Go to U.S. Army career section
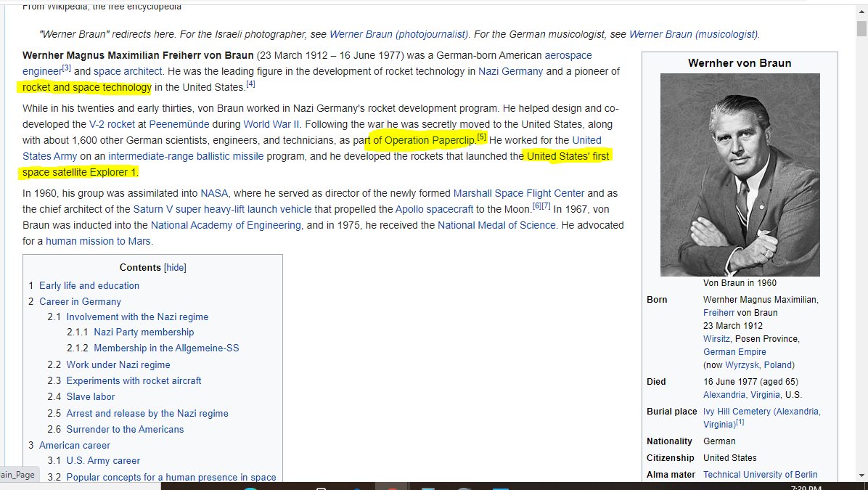The height and width of the screenshot is (490, 868). [x=104, y=461]
